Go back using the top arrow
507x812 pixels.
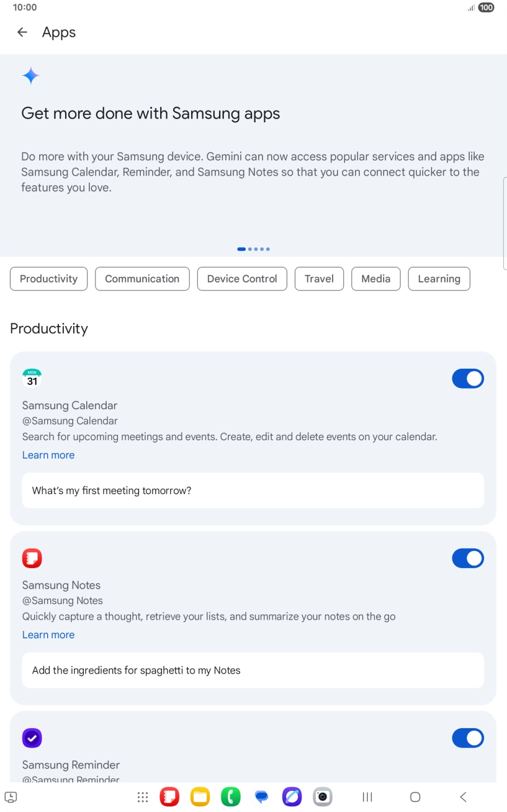[x=22, y=32]
